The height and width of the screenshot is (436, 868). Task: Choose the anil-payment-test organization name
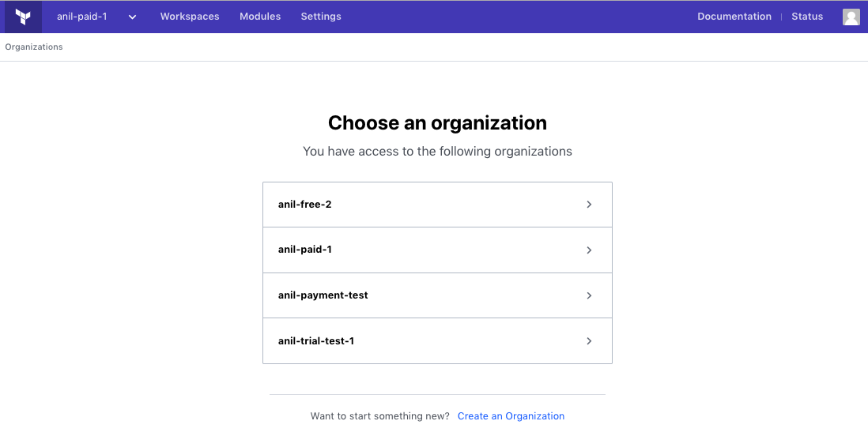[x=323, y=295]
